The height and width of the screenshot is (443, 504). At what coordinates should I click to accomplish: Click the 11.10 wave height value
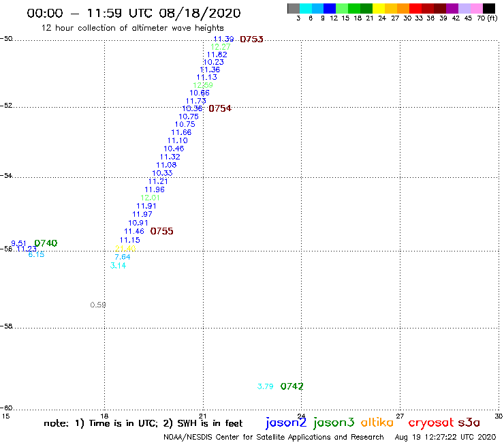point(178,140)
